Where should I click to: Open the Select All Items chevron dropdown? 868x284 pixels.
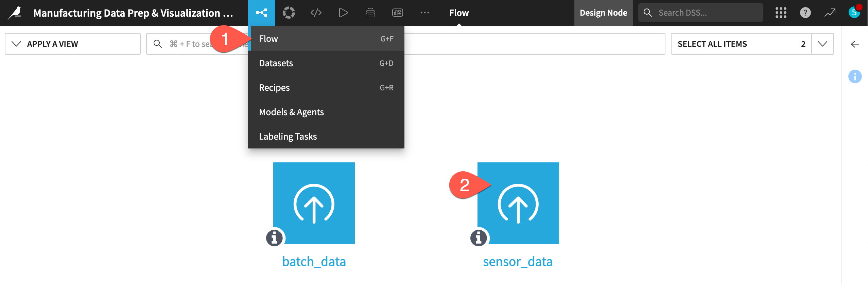click(x=822, y=43)
